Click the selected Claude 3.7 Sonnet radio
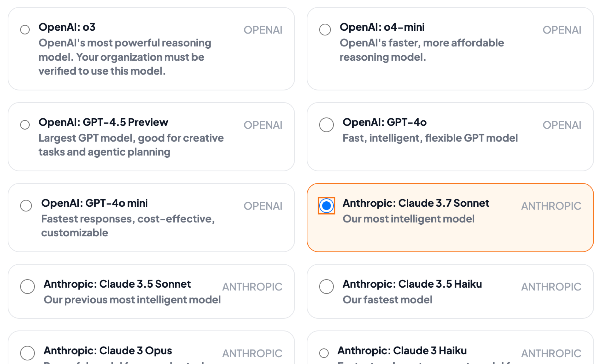 coord(326,205)
